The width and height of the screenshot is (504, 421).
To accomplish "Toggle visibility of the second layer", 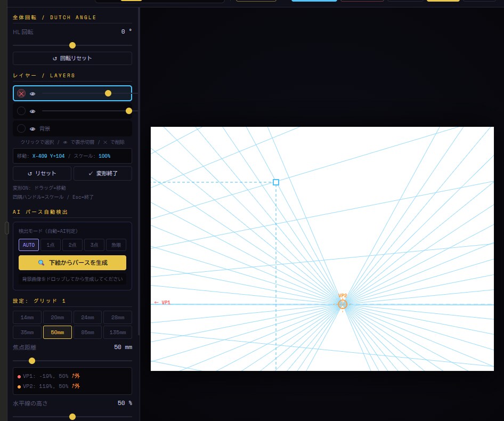I will [32, 111].
